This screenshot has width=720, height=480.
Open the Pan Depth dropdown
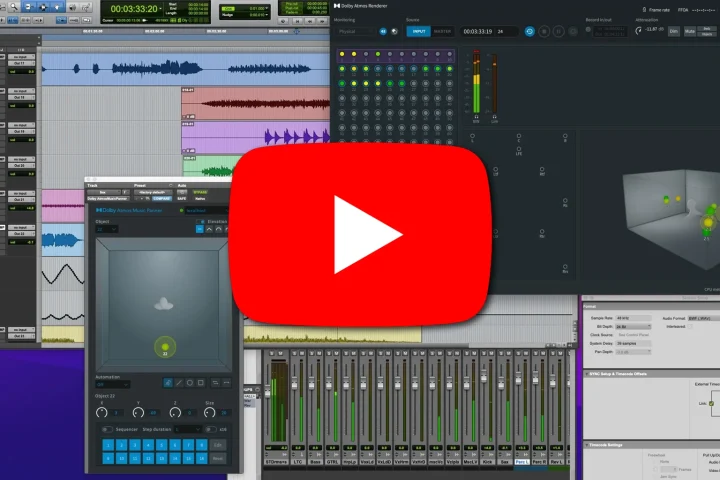pyautogui.click(x=633, y=352)
